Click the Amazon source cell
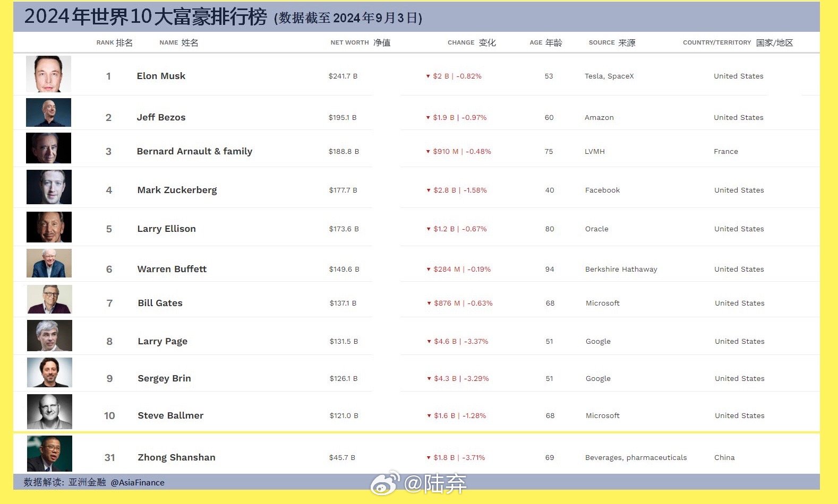Viewport: 838px width, 504px height. tap(599, 118)
